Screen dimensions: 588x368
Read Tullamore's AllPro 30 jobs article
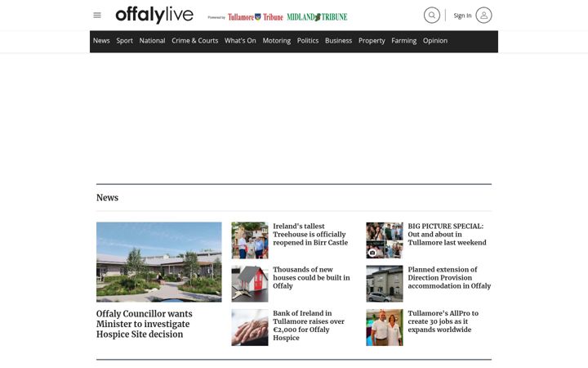(443, 321)
